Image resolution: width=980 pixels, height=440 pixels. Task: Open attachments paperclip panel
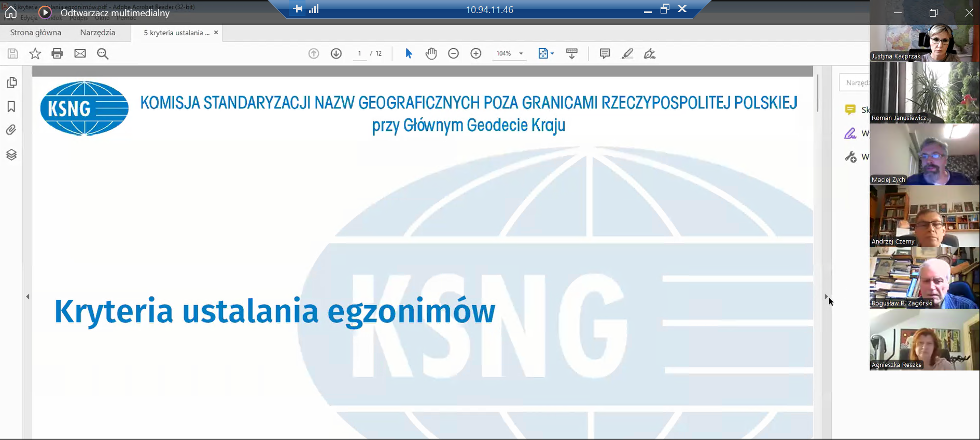(x=11, y=130)
